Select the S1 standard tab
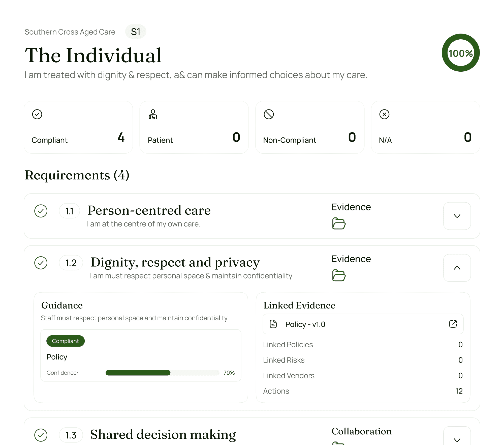 click(136, 31)
